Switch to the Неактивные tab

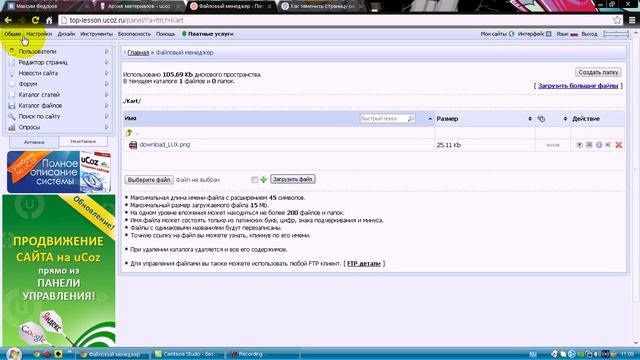click(x=83, y=142)
